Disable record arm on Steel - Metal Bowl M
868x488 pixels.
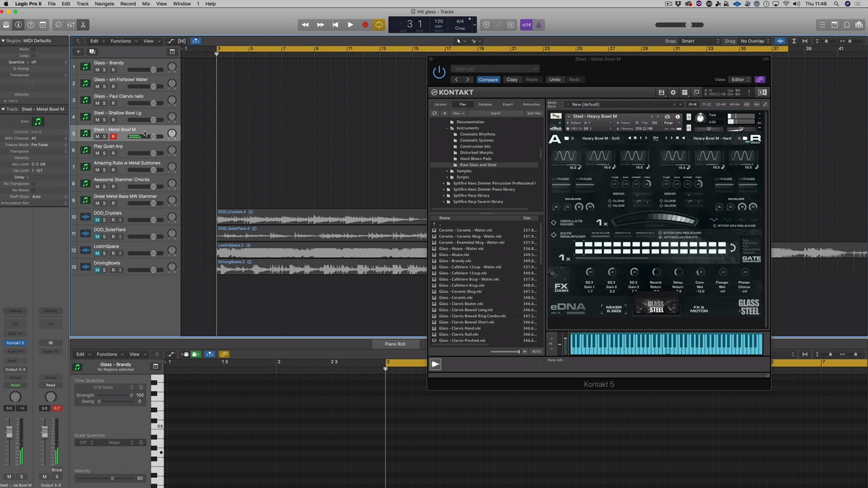113,137
